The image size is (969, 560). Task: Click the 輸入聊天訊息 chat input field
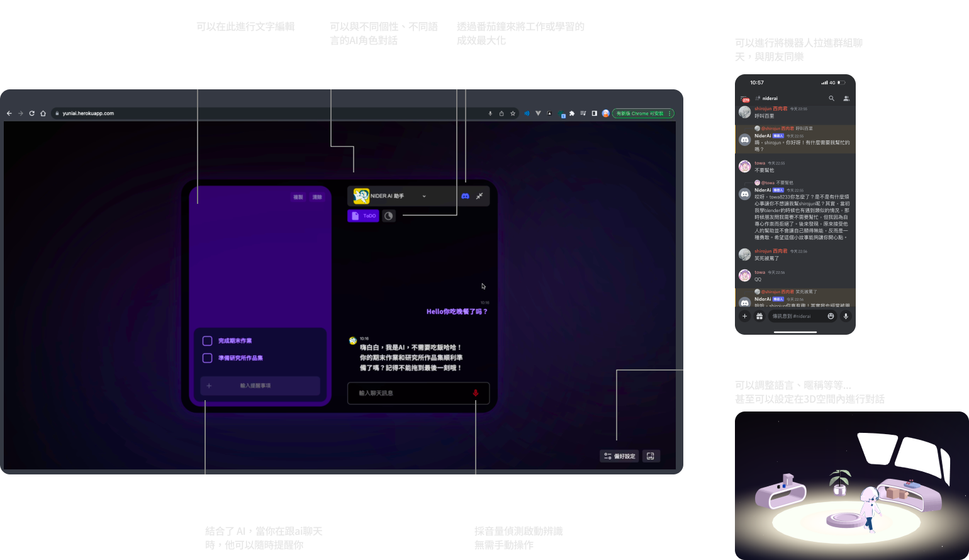coord(409,393)
